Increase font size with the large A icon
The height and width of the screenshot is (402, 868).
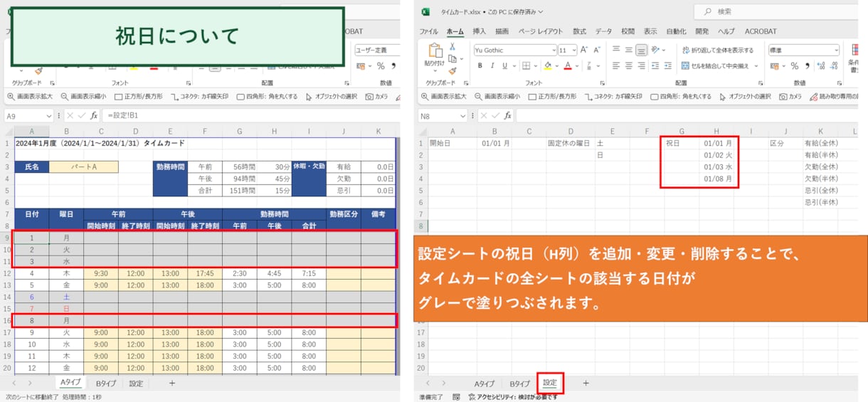[584, 50]
